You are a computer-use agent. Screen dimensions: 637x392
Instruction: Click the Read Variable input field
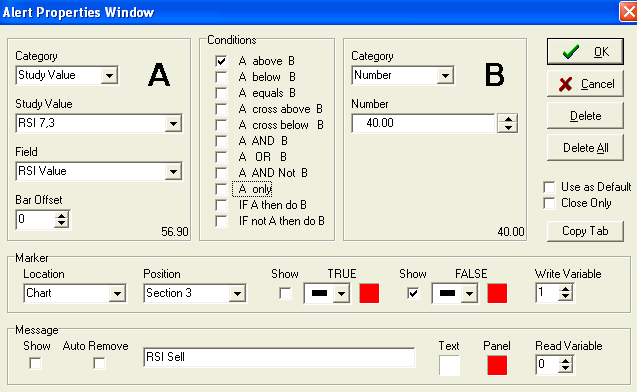point(547,364)
